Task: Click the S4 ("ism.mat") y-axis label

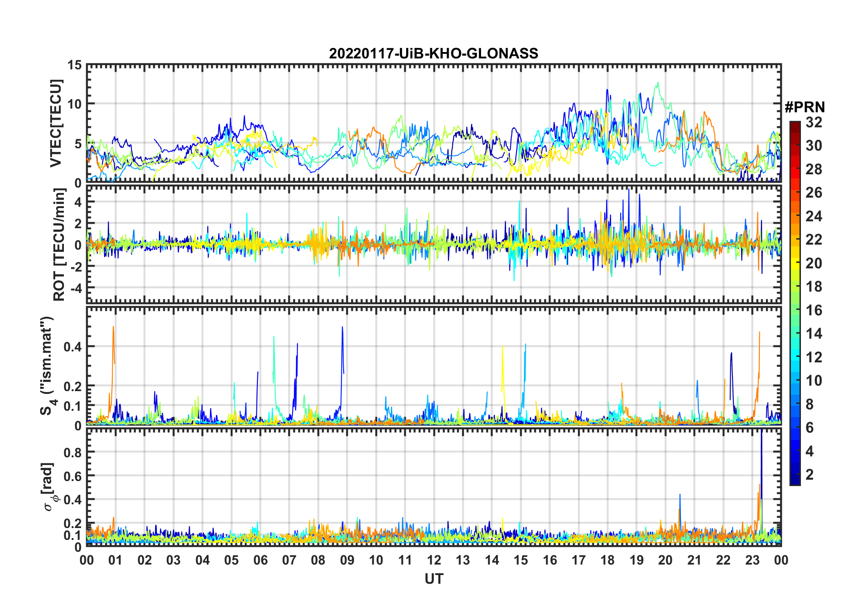Action: click(x=48, y=366)
